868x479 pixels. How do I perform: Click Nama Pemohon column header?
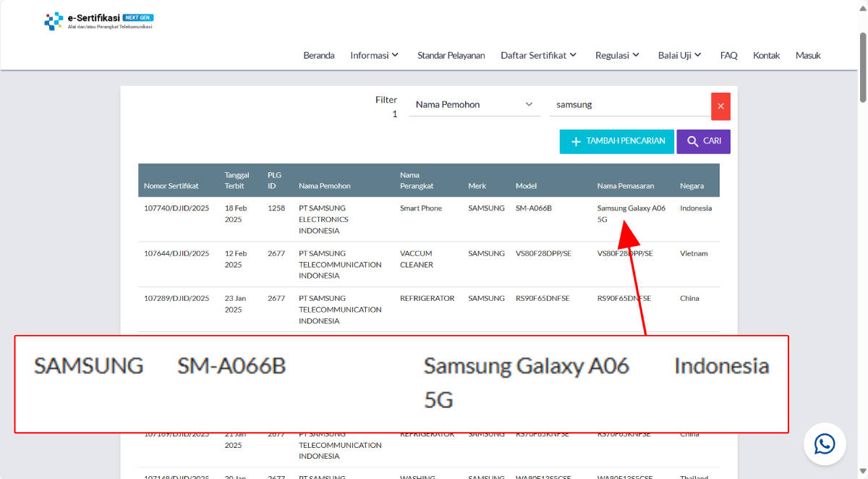point(325,186)
